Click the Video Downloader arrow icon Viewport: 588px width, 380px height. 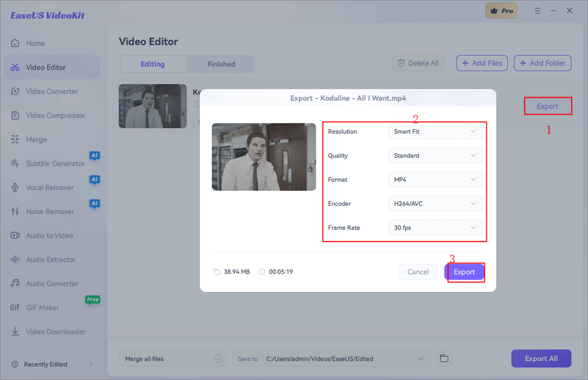[15, 331]
